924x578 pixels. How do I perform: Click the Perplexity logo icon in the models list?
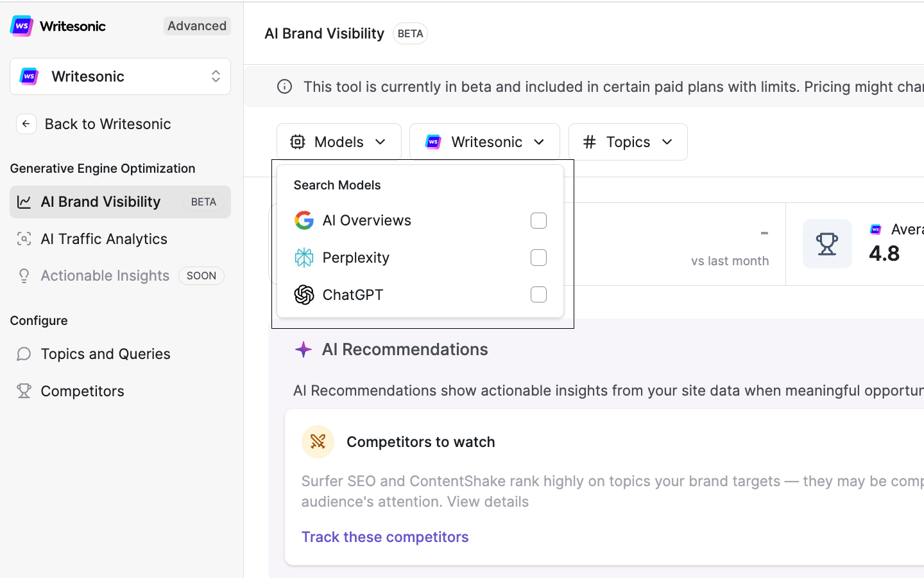[x=304, y=258]
